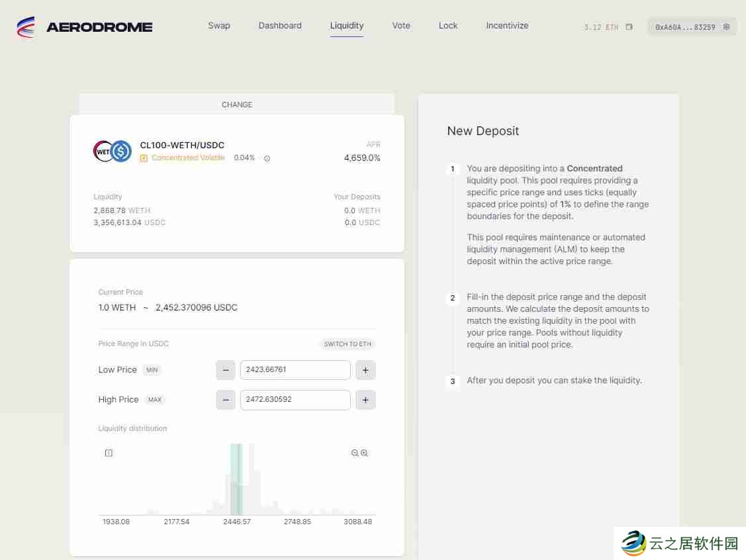Switch price range display to ETH
746x560 pixels.
click(x=347, y=344)
